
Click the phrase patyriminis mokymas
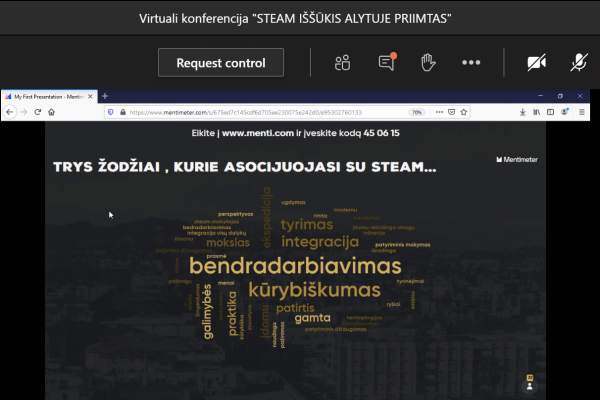coord(403,245)
